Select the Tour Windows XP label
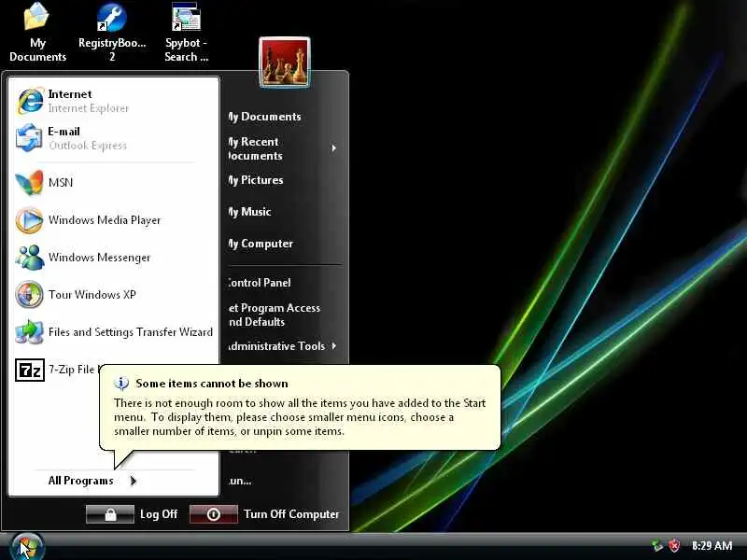The width and height of the screenshot is (747, 560). point(92,294)
